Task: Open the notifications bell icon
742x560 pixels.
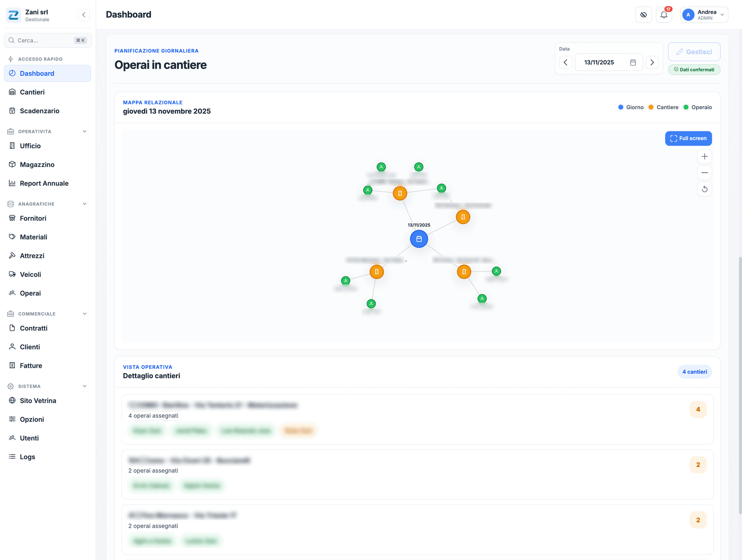Action: (664, 15)
